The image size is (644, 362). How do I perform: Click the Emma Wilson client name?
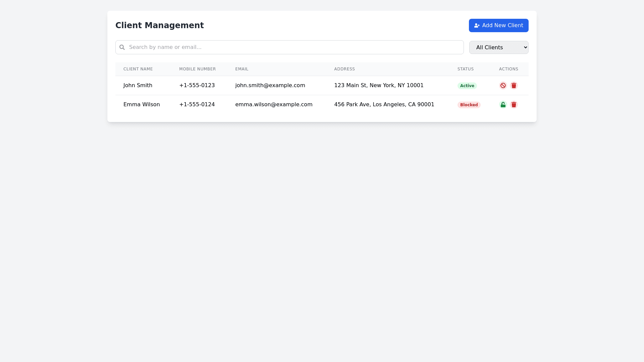click(142, 105)
